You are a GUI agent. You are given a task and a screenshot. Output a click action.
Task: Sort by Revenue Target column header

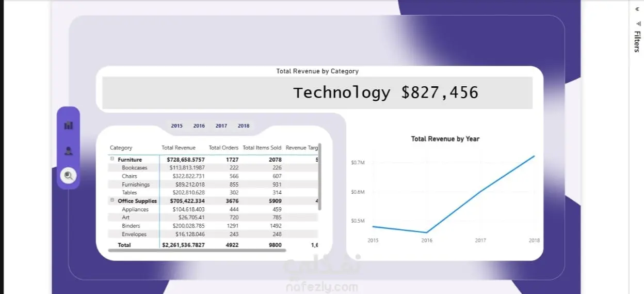pos(302,148)
